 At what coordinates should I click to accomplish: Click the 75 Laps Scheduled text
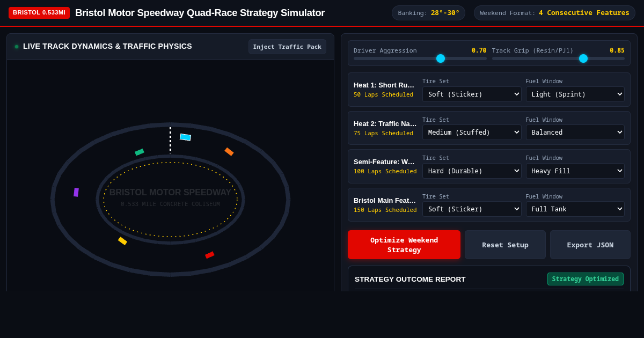click(383, 133)
